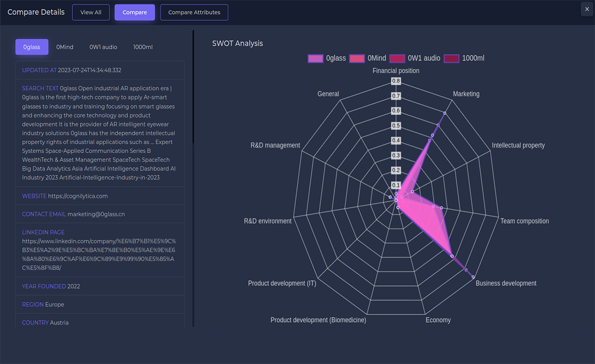The width and height of the screenshot is (595, 364).
Task: Click the 1000ml legend label
Action: (x=473, y=58)
